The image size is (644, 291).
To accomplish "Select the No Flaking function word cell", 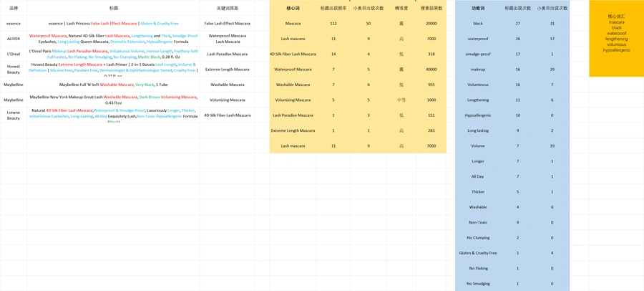I will pyautogui.click(x=478, y=268).
